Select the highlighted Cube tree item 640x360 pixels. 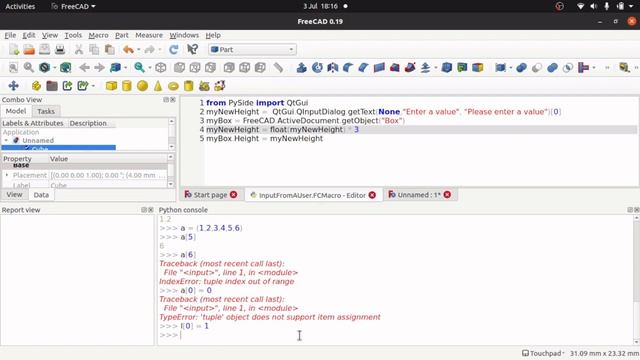click(58, 148)
